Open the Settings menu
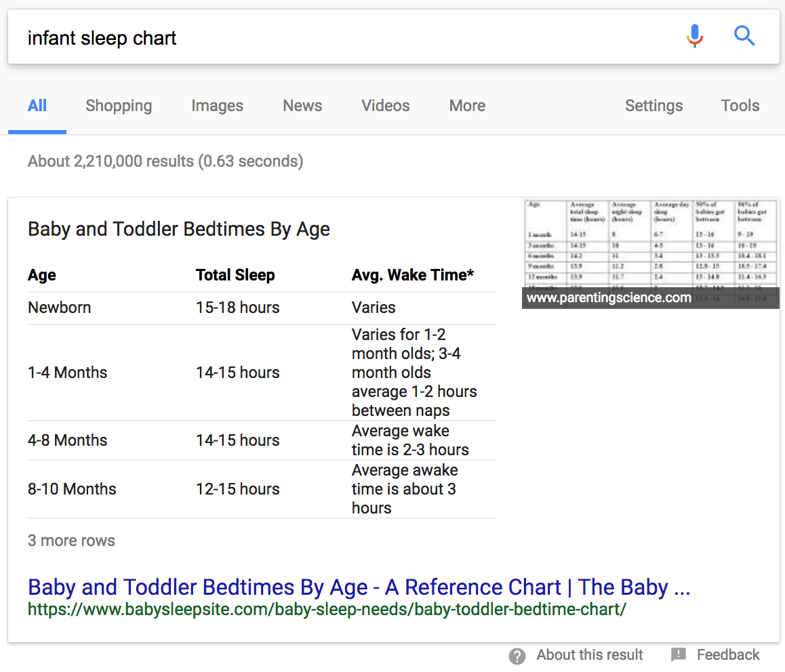 pyautogui.click(x=653, y=106)
